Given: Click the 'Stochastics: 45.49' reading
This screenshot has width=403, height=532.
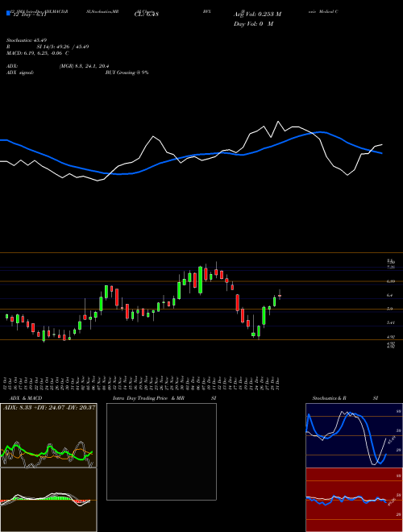Looking at the screenshot, I should pyautogui.click(x=26, y=40).
